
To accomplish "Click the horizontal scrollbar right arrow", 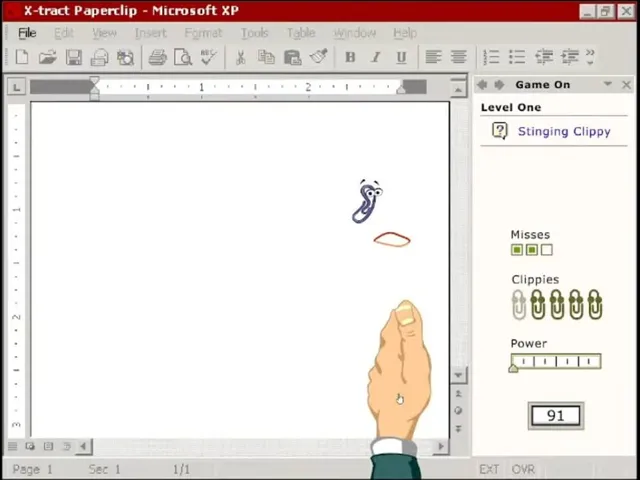I will (441, 446).
